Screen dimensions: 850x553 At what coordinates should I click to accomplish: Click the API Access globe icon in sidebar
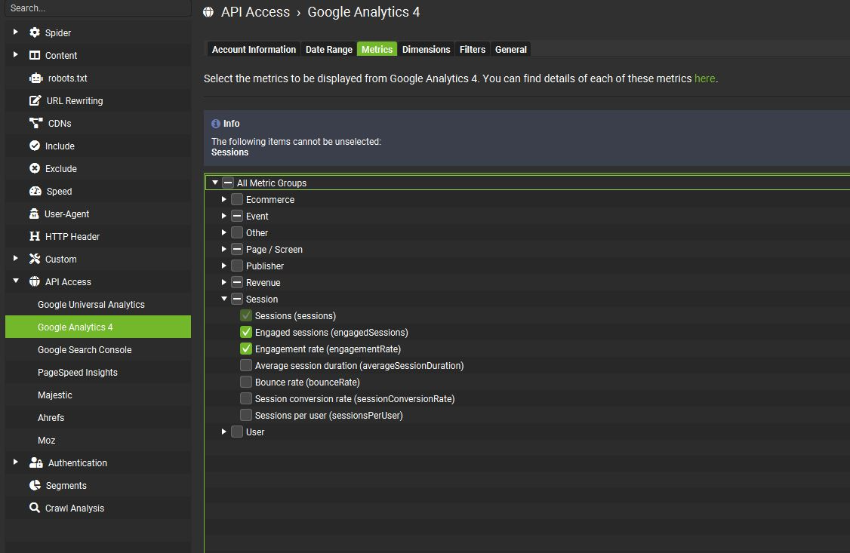tap(35, 281)
